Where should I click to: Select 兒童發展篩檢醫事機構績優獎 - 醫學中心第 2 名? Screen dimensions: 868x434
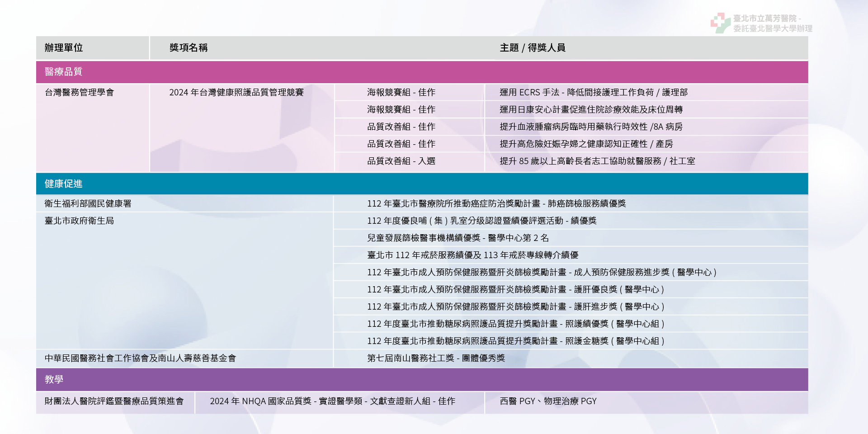tap(458, 238)
